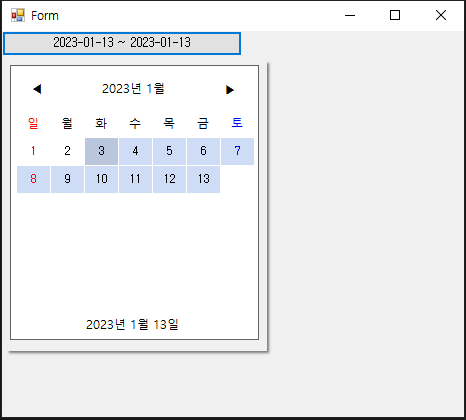Select day 3 in calendar
The width and height of the screenshot is (466, 420).
click(x=101, y=151)
